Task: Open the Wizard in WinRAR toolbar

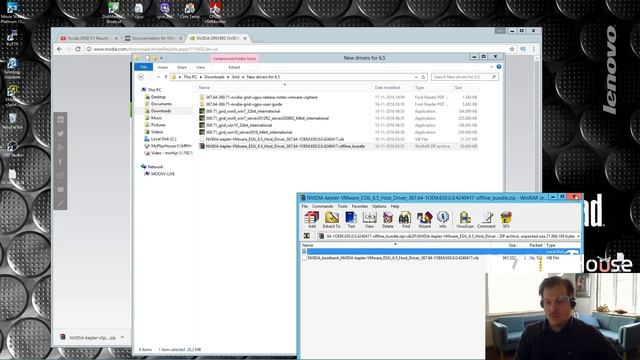Action: [424, 220]
